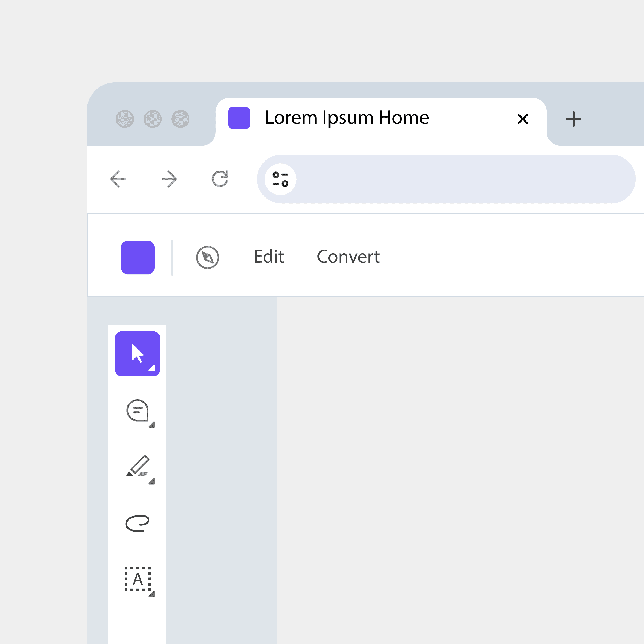Select the freehand lasso draw tool

[137, 523]
